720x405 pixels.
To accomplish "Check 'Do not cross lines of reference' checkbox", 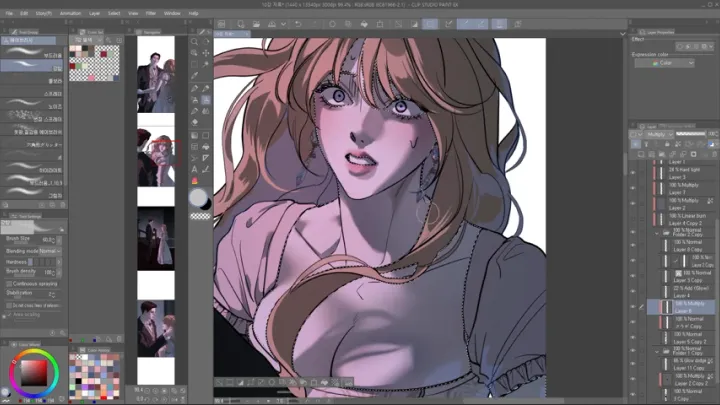I will pyautogui.click(x=9, y=305).
